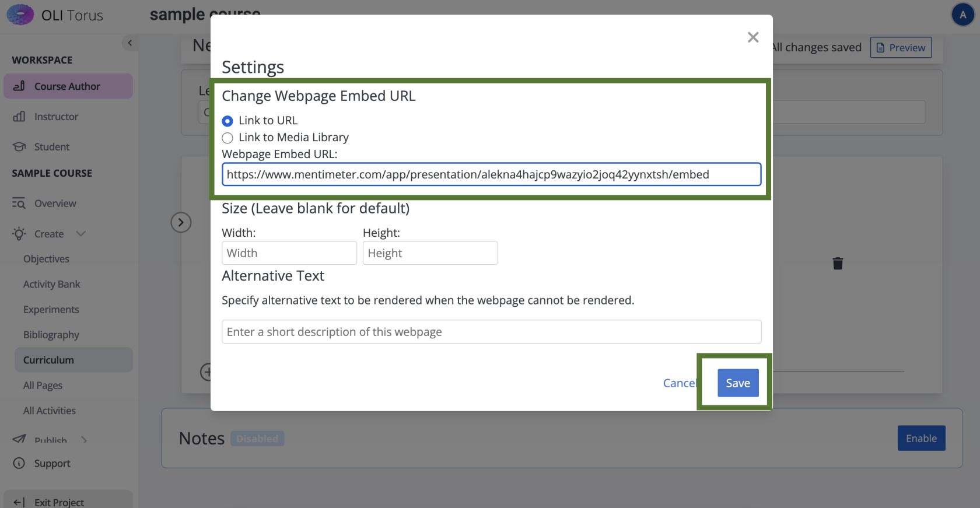Open the user avatar A menu
980x508 pixels.
[x=963, y=15]
